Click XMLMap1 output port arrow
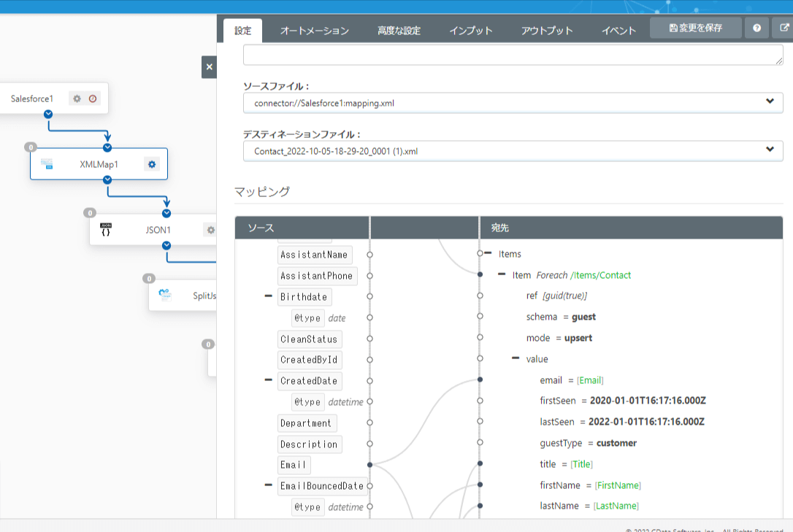Screen dimensions: 793x532 coord(107,180)
